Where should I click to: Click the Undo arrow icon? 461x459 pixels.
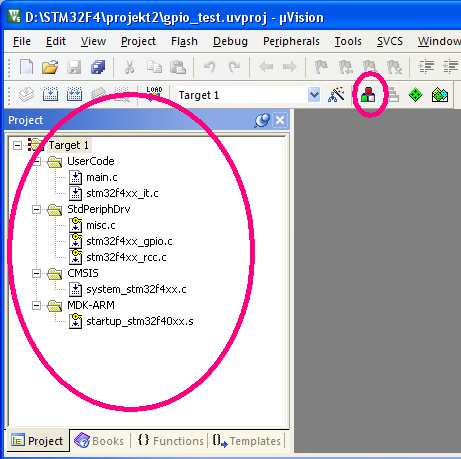coord(210,67)
